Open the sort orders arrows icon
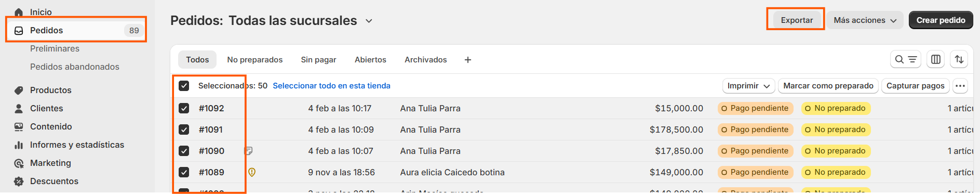Image resolution: width=980 pixels, height=194 pixels. click(x=959, y=60)
